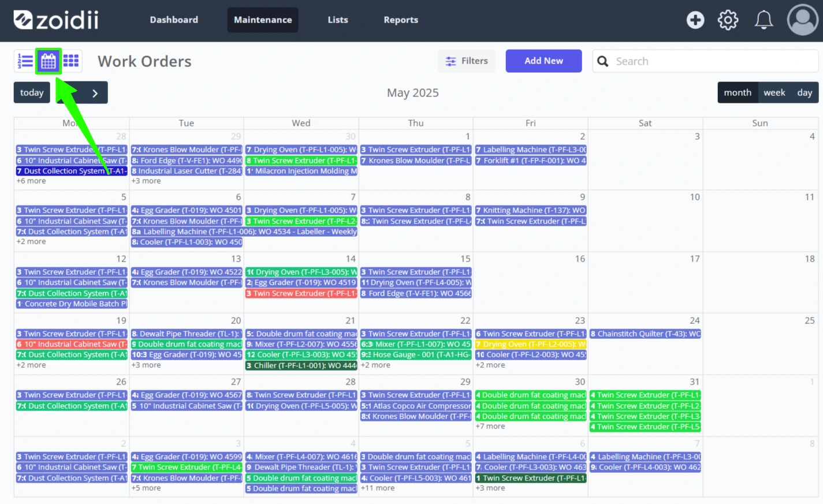Open the Lists menu

click(x=338, y=20)
